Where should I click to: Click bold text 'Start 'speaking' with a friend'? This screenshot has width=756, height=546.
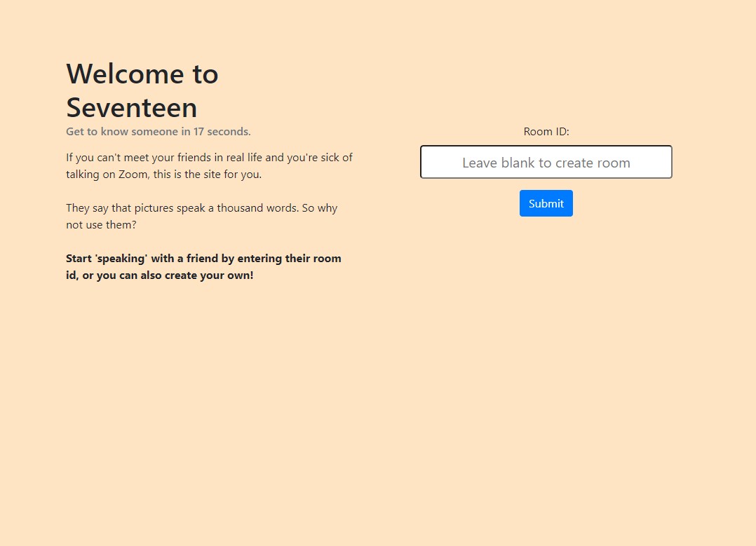(203, 267)
